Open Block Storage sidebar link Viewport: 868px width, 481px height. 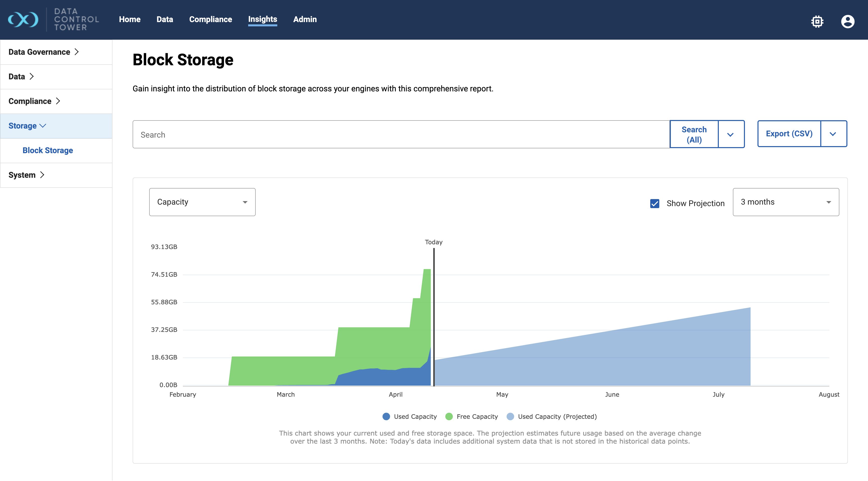click(47, 150)
